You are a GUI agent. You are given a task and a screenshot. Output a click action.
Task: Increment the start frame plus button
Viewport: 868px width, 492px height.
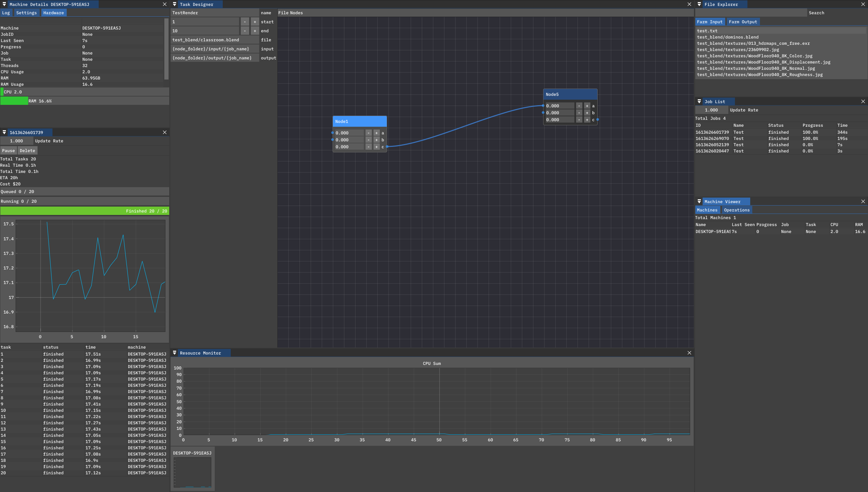[255, 22]
